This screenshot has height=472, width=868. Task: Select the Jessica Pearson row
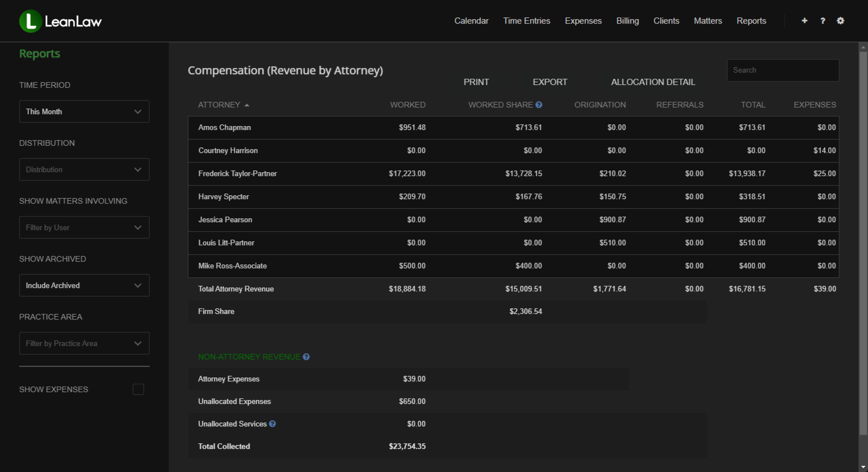coord(513,220)
